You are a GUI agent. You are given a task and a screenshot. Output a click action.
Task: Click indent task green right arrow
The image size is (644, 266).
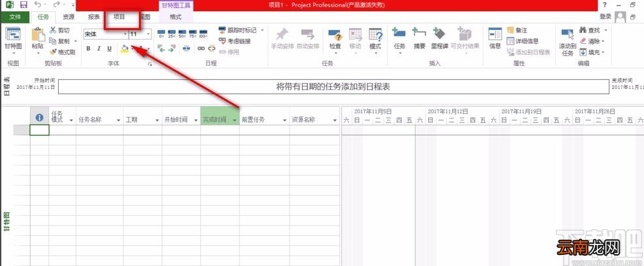pyautogui.click(x=172, y=48)
